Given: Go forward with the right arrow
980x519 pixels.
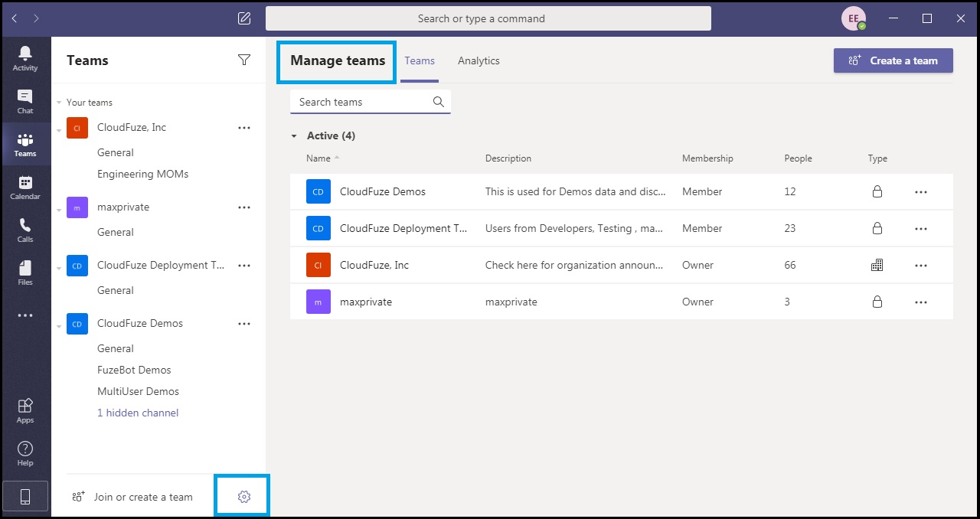Looking at the screenshot, I should (x=36, y=18).
